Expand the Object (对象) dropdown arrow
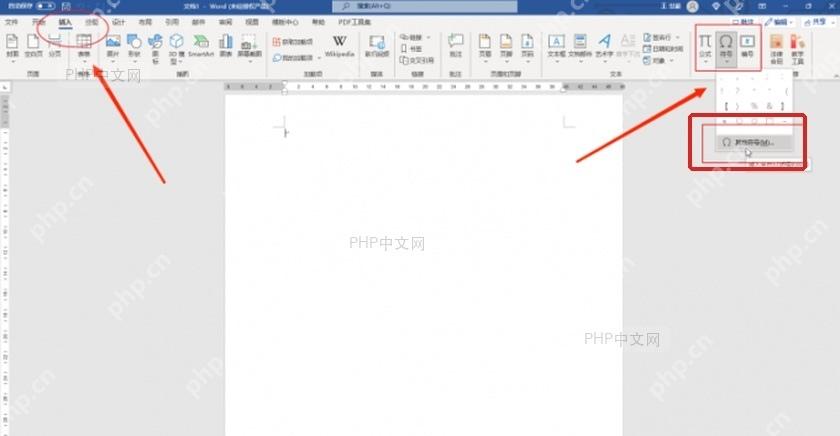 (x=671, y=61)
